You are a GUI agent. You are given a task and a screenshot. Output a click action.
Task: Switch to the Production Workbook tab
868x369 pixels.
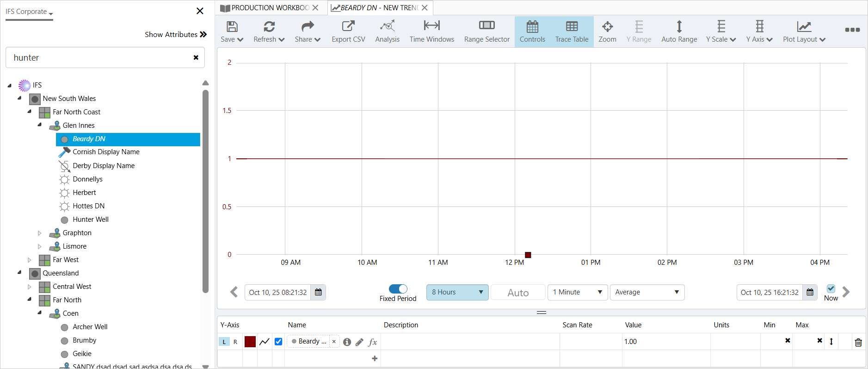click(x=270, y=8)
